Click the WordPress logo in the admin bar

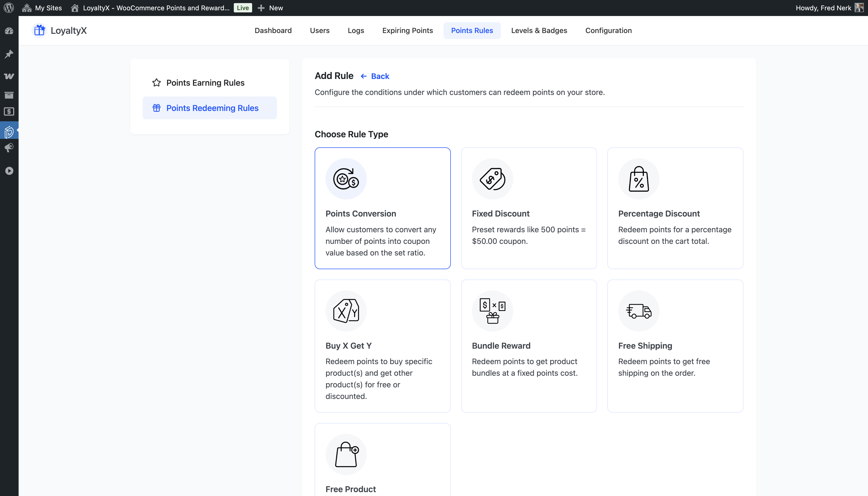tap(9, 7)
